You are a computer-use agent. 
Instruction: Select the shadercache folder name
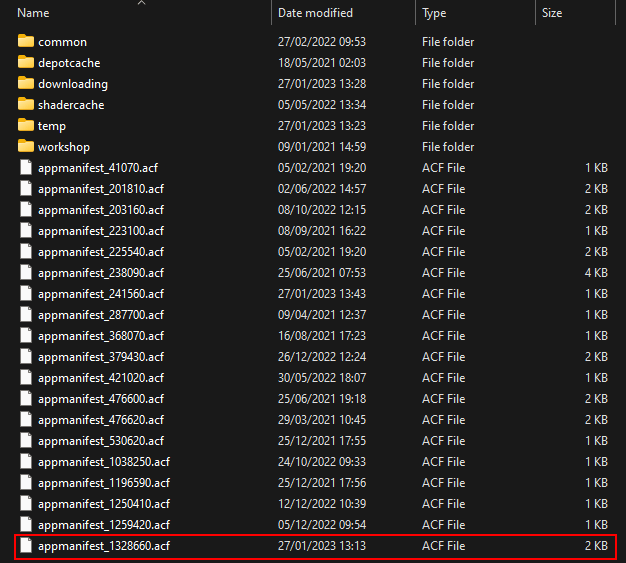(x=71, y=105)
